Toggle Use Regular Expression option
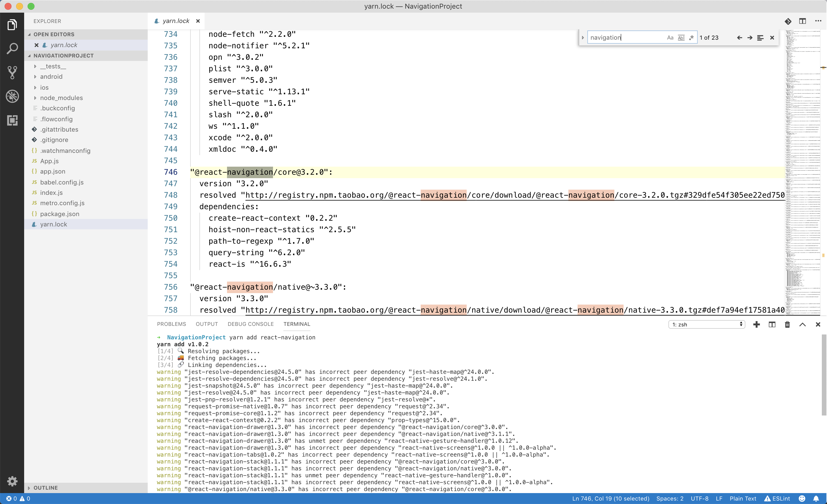Image resolution: width=827 pixels, height=504 pixels. (x=691, y=38)
